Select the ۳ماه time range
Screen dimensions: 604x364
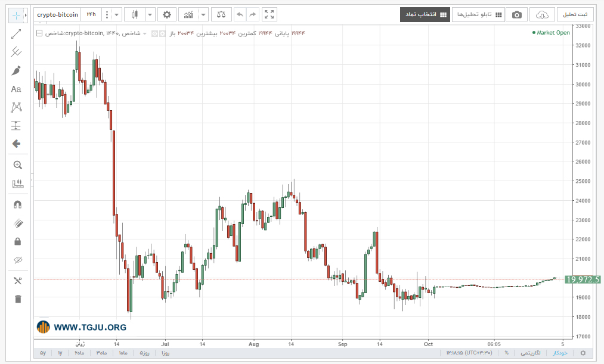101,353
